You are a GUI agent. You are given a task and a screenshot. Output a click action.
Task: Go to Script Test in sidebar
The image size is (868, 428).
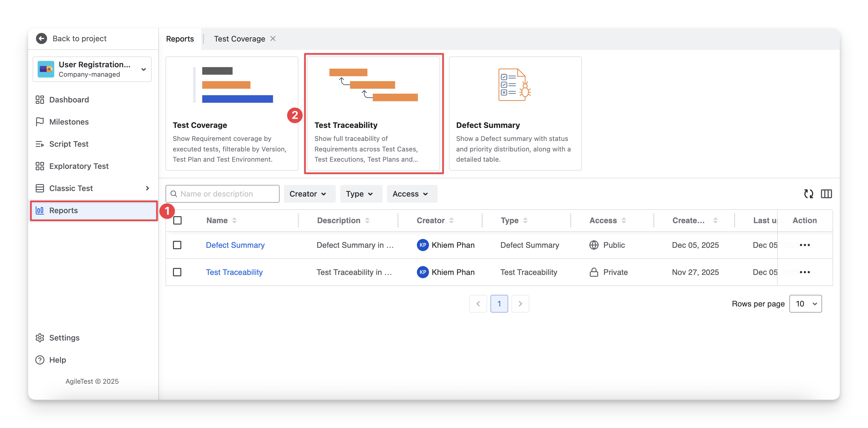[69, 144]
